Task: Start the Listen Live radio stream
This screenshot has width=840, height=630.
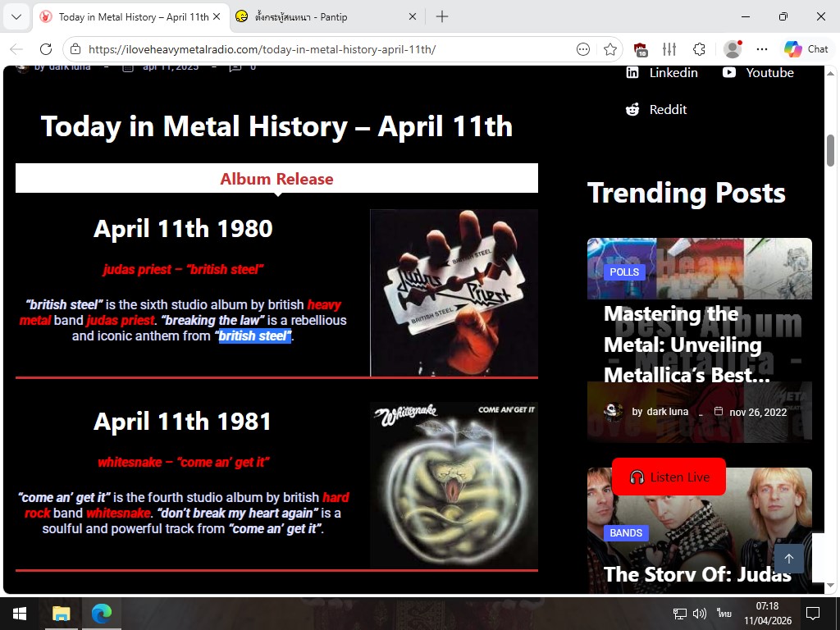Action: pyautogui.click(x=669, y=477)
